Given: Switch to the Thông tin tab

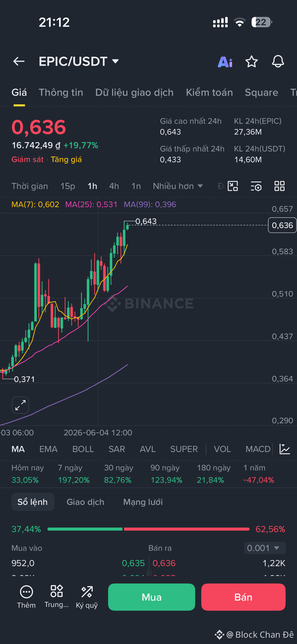Looking at the screenshot, I should (61, 93).
